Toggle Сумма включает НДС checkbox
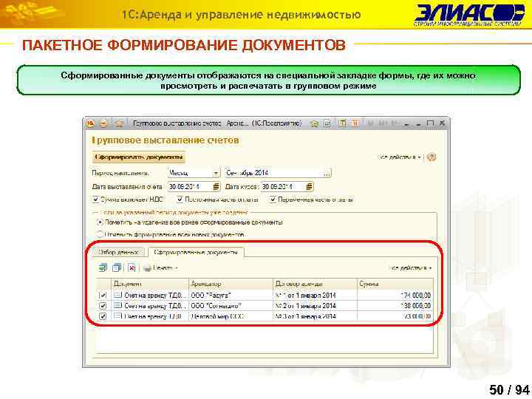This screenshot has height=399, width=532. [x=95, y=199]
